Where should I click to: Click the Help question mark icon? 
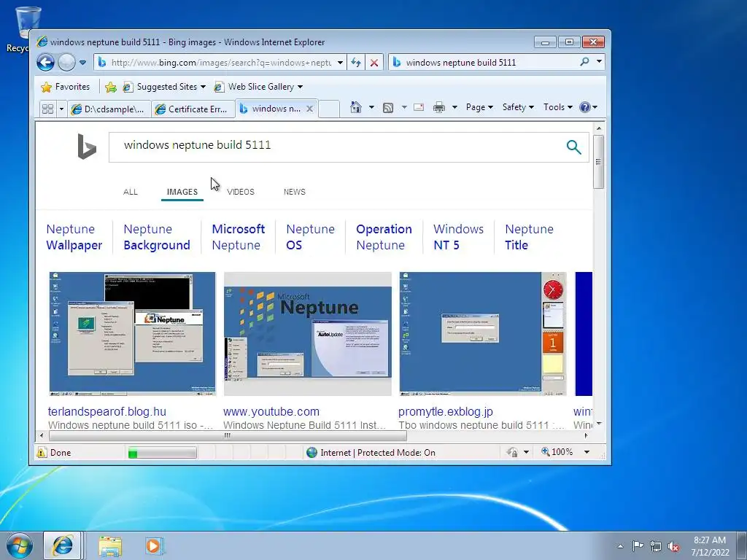click(x=585, y=107)
